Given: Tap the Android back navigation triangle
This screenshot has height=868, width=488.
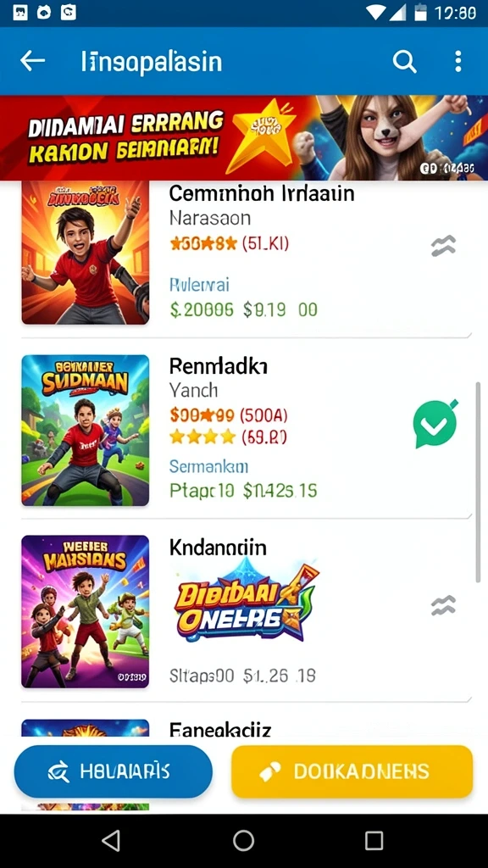Looking at the screenshot, I should pyautogui.click(x=111, y=840).
